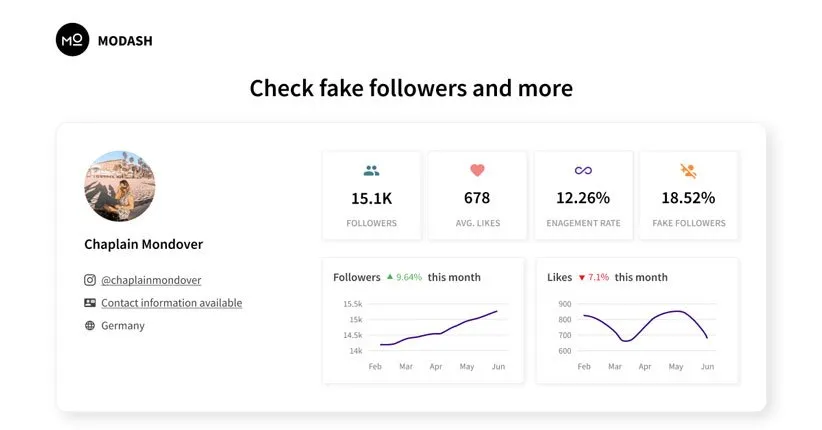The width and height of the screenshot is (822, 430).
Task: Click the contact card icon
Action: [90, 303]
